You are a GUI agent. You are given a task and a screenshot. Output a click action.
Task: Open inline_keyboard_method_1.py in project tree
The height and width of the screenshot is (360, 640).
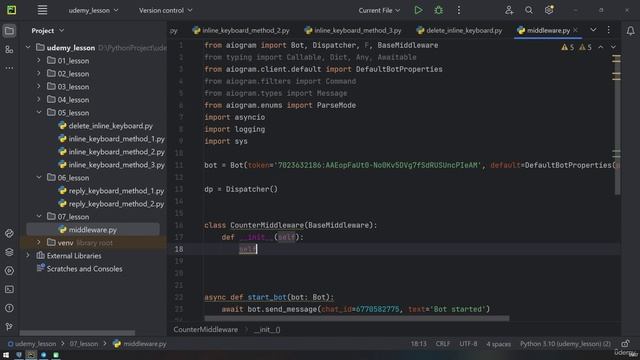pos(111,139)
